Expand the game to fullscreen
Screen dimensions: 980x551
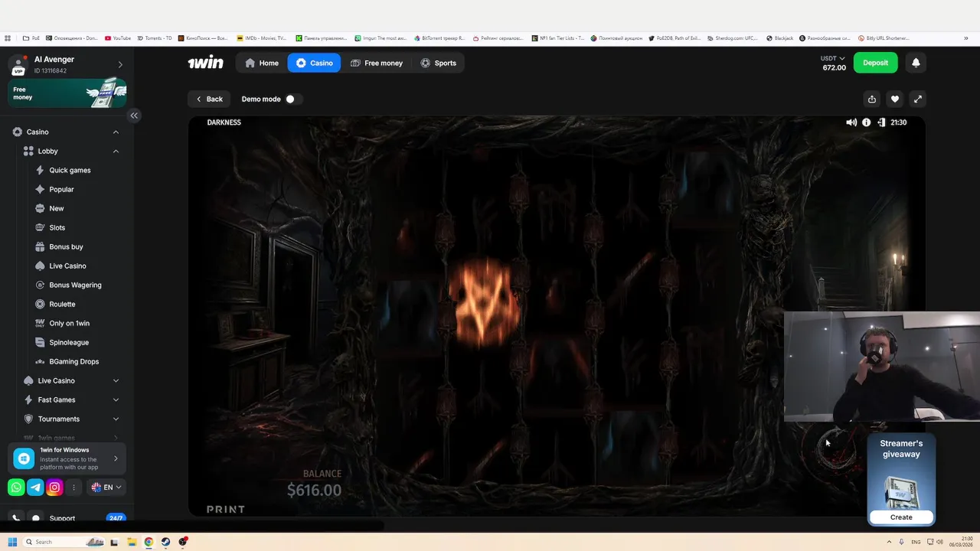(918, 99)
